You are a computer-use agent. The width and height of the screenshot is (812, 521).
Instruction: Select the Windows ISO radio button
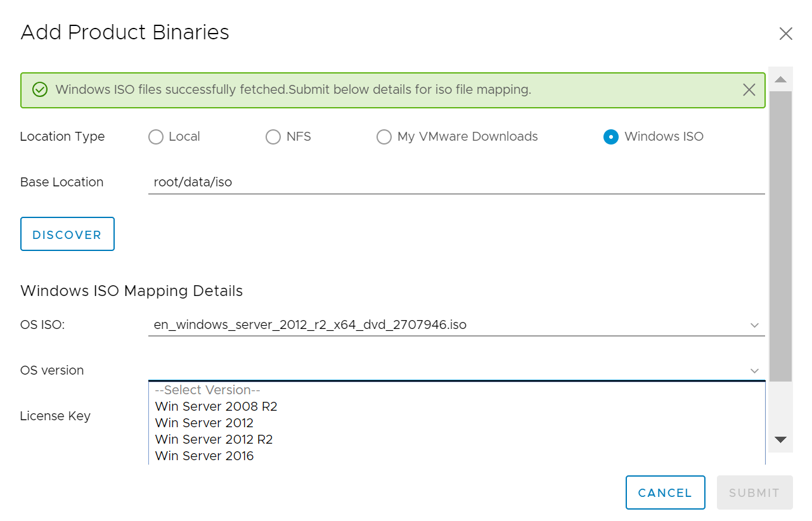(x=610, y=137)
